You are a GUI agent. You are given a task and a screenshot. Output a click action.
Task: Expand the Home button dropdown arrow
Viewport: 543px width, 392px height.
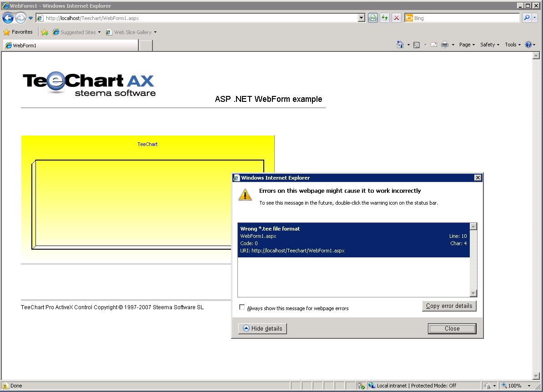(408, 45)
